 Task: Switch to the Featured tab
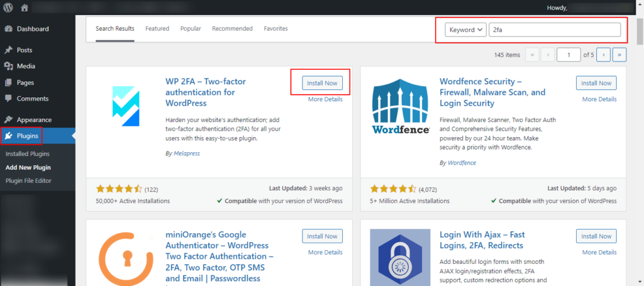[157, 29]
